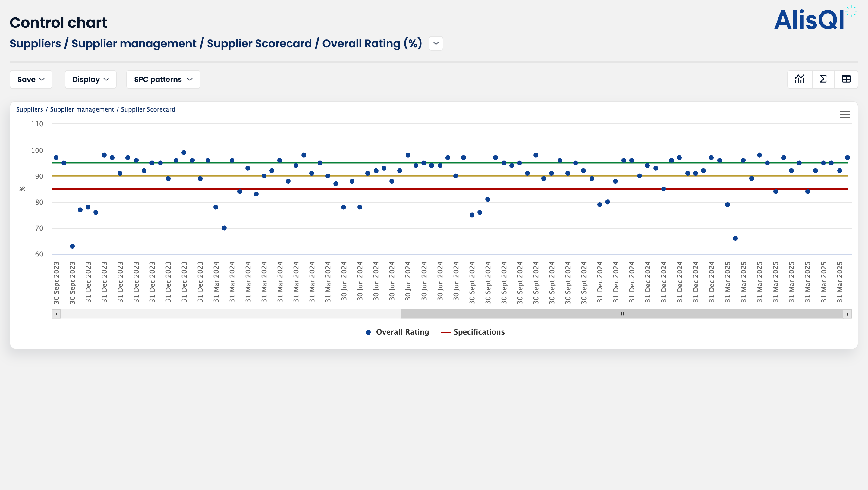Viewport: 868px width, 490px height.
Task: Switch to the table view icon
Action: tap(846, 79)
